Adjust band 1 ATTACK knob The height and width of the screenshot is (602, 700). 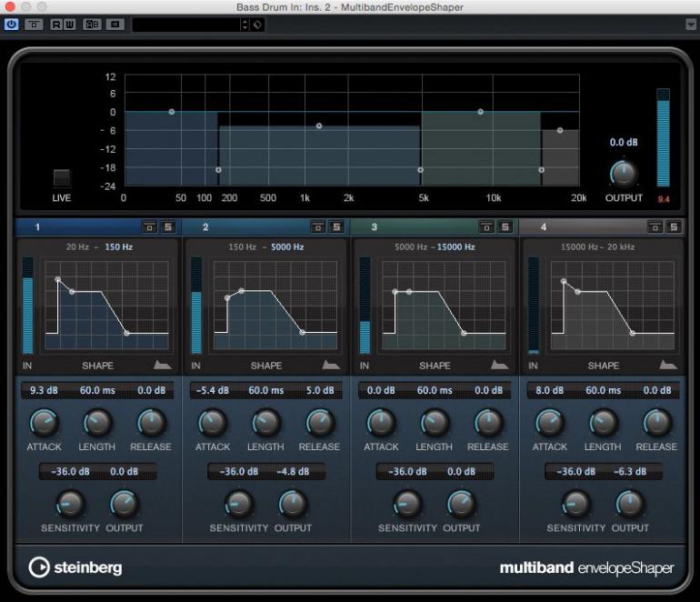click(x=44, y=423)
